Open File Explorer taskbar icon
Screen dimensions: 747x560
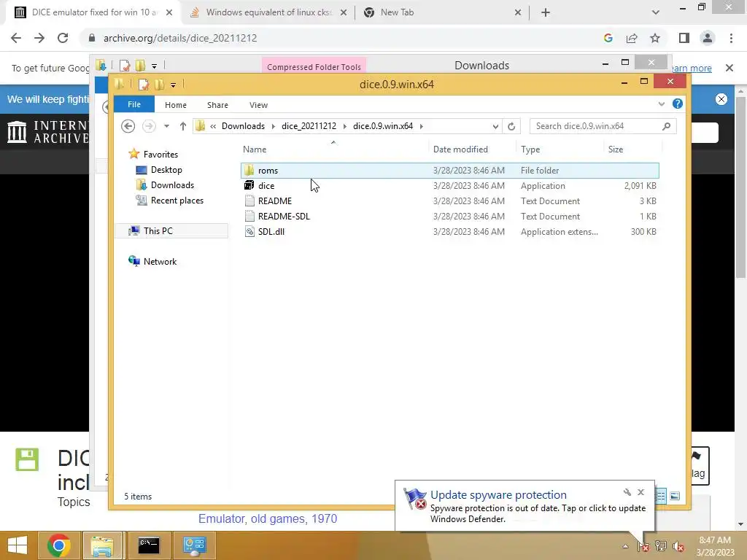click(x=102, y=545)
